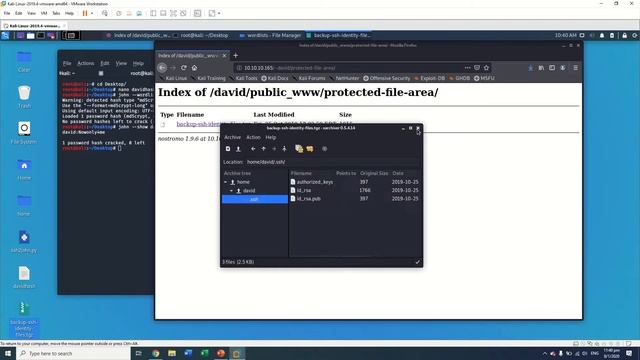Viewport: 640px width, 360px height.
Task: Click the Firefox address bar
Action: (x=349, y=68)
